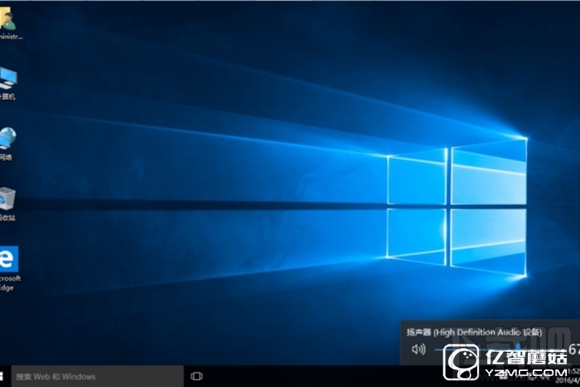Open the Start menu button
580x387 pixels.
point(1,376)
